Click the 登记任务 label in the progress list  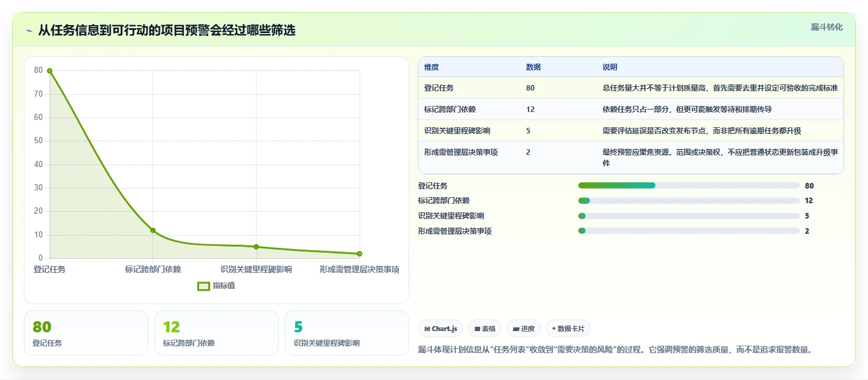click(432, 186)
